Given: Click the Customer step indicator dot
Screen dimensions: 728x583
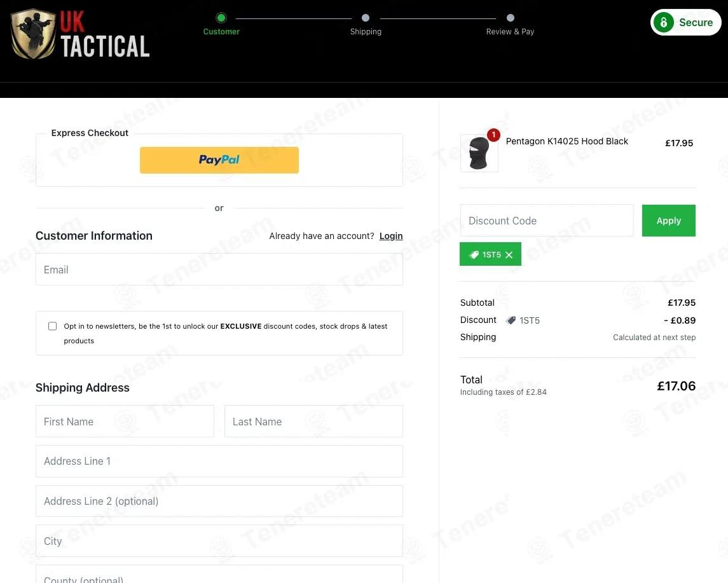Looking at the screenshot, I should tap(221, 18).
